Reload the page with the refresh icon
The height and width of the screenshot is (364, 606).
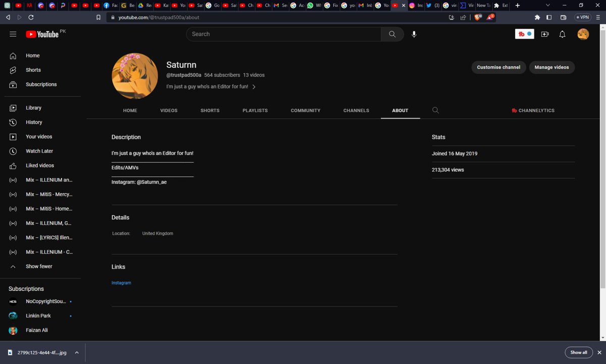[x=31, y=17]
